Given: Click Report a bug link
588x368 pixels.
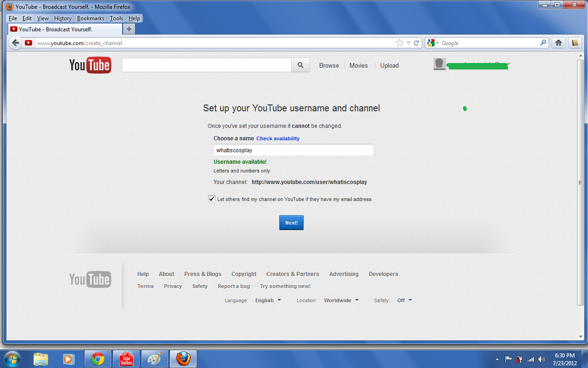Looking at the screenshot, I should tap(234, 286).
